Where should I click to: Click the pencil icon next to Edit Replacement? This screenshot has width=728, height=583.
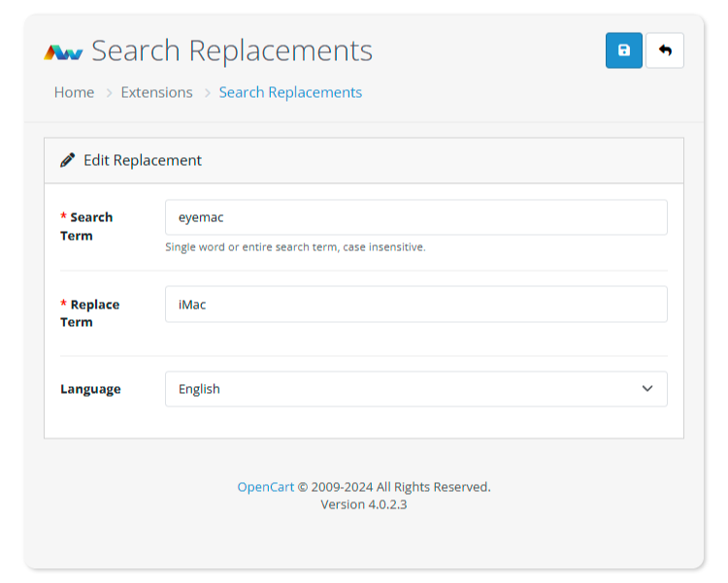pyautogui.click(x=67, y=160)
